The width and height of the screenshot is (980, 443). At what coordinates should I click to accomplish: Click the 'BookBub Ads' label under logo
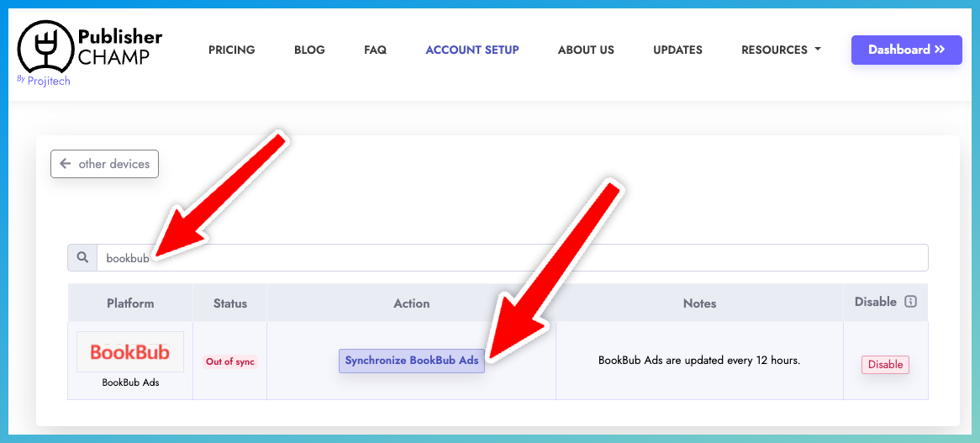click(130, 382)
